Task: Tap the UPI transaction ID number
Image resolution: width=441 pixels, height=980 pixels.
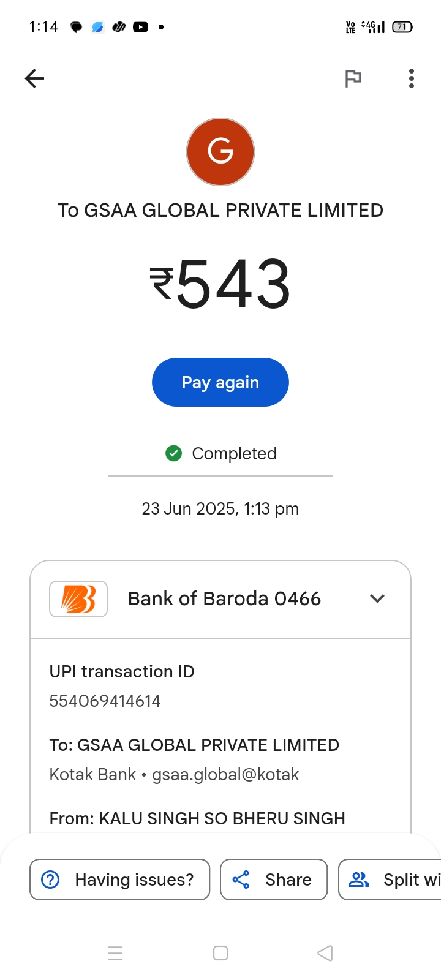Action: click(x=105, y=701)
